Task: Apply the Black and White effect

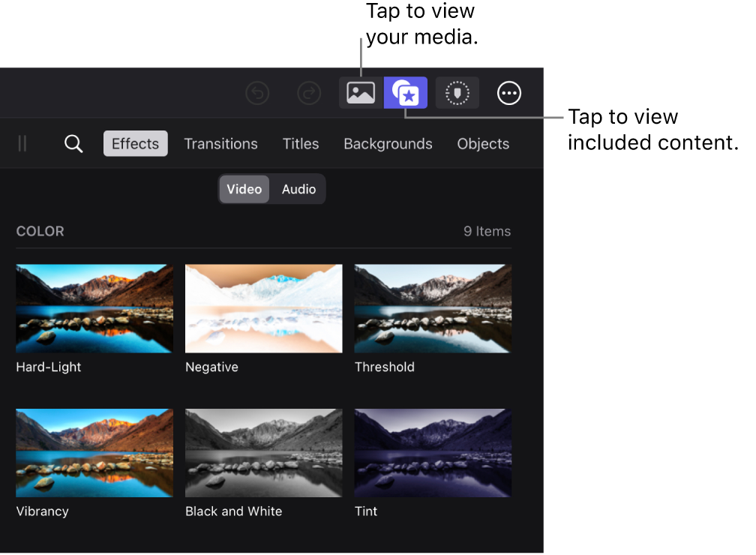Action: (x=264, y=452)
